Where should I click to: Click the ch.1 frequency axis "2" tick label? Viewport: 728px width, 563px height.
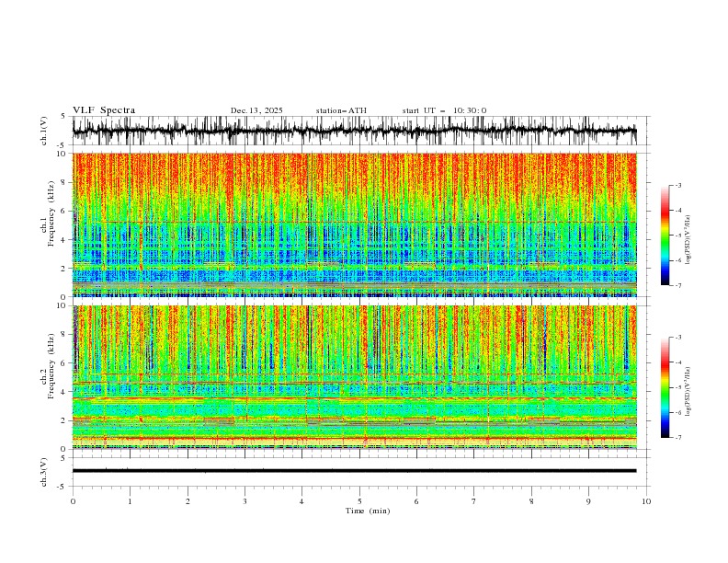click(63, 269)
